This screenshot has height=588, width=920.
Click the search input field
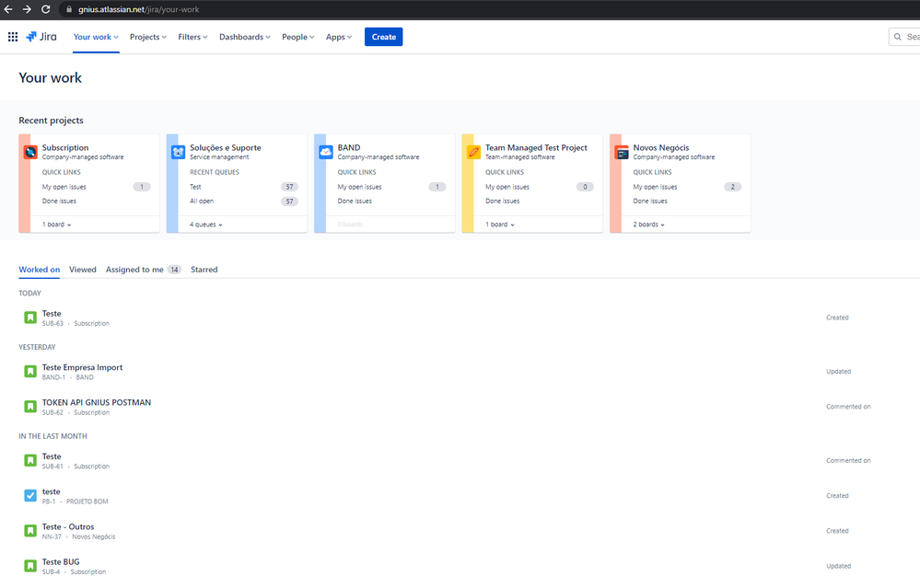point(904,37)
